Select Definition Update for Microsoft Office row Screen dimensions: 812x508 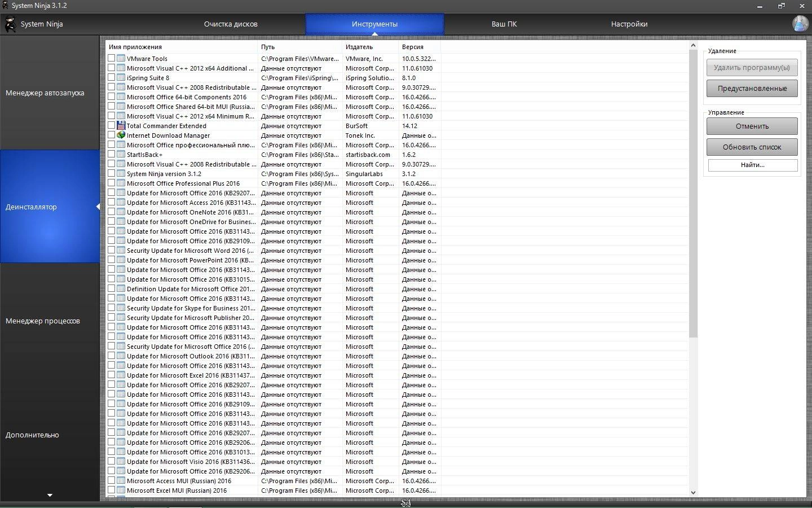click(397, 289)
